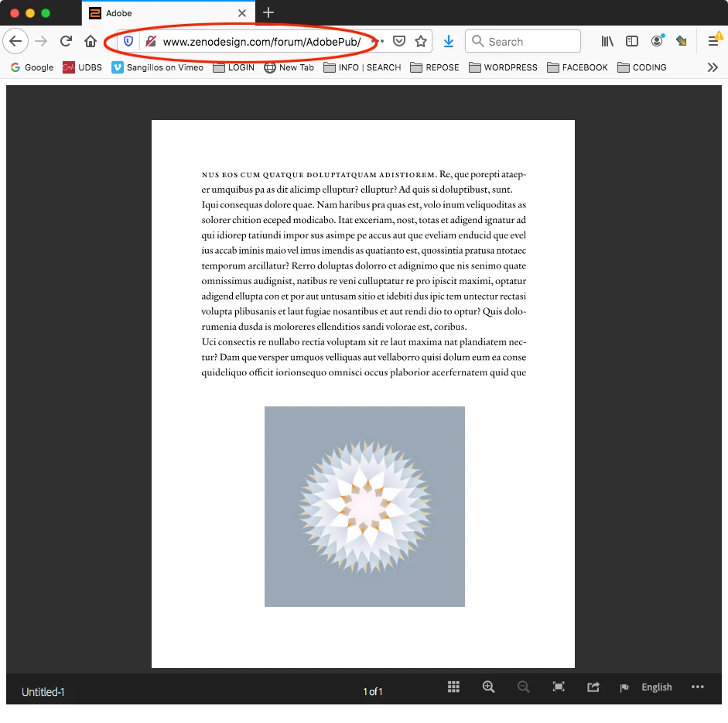Click the forward navigation arrow
This screenshot has height=723, width=728.
point(41,41)
